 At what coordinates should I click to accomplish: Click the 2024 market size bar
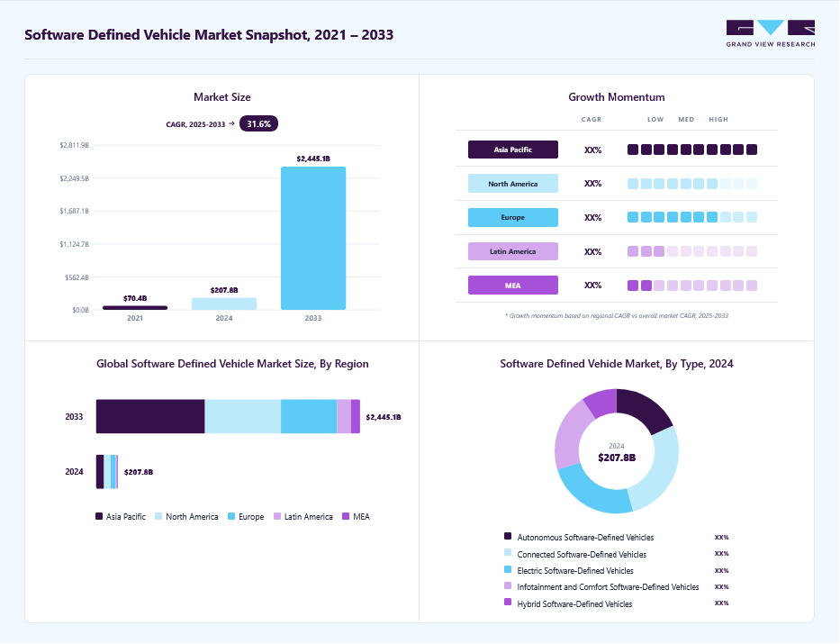[x=224, y=304]
